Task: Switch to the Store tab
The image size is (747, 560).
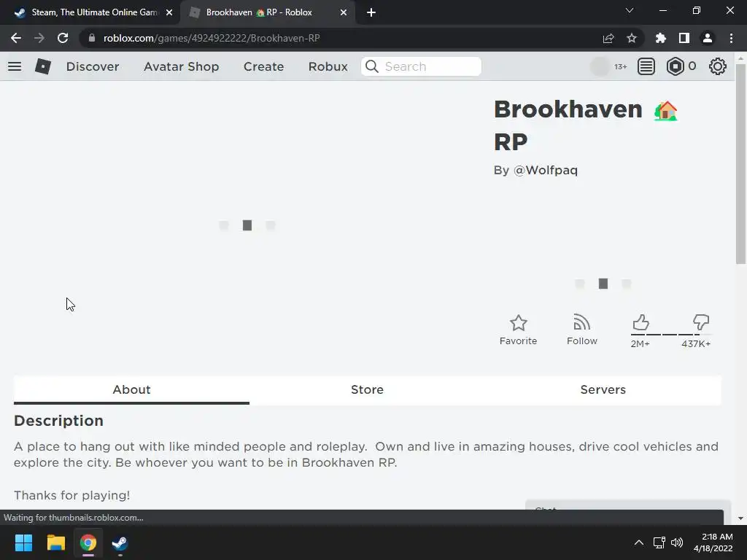Action: (x=368, y=390)
